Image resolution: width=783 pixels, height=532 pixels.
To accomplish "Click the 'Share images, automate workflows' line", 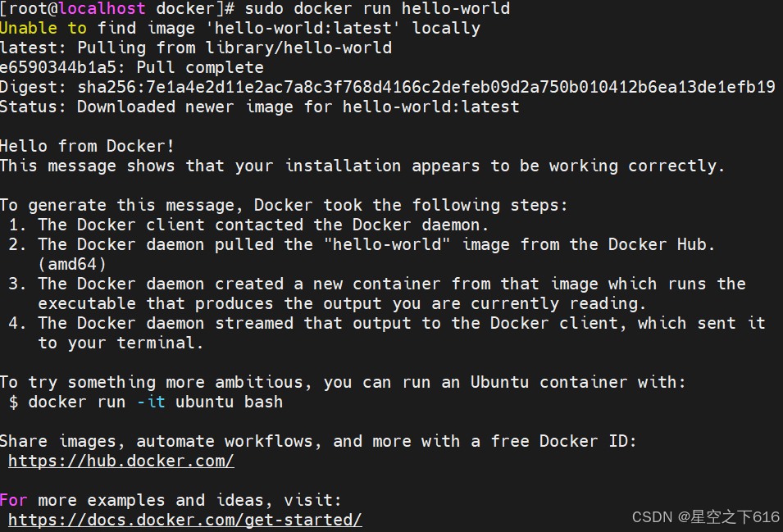I will [x=320, y=441].
